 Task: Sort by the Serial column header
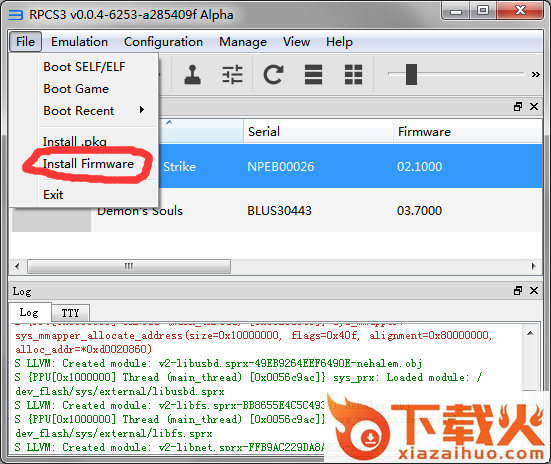point(318,131)
